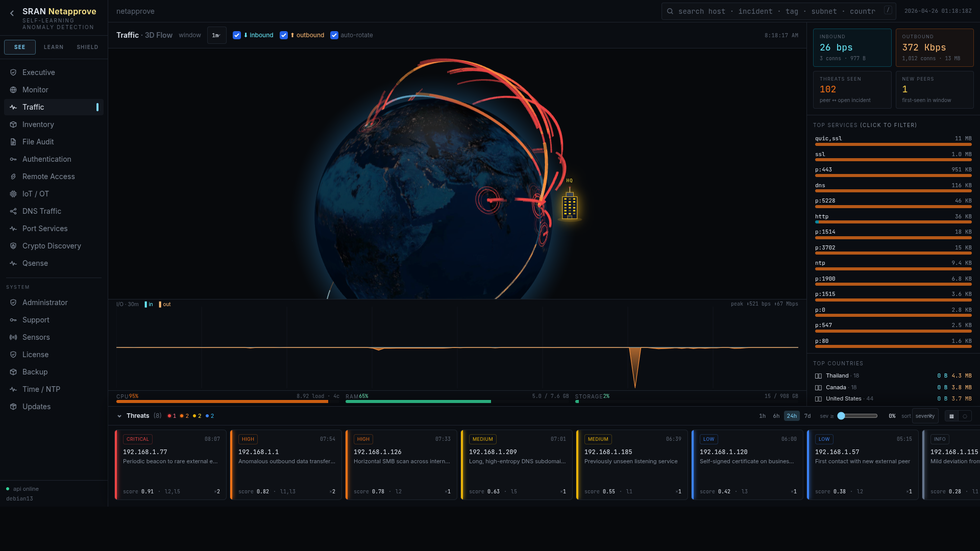Switch to the LEARN tab
This screenshot has height=551, width=980.
coord(54,47)
